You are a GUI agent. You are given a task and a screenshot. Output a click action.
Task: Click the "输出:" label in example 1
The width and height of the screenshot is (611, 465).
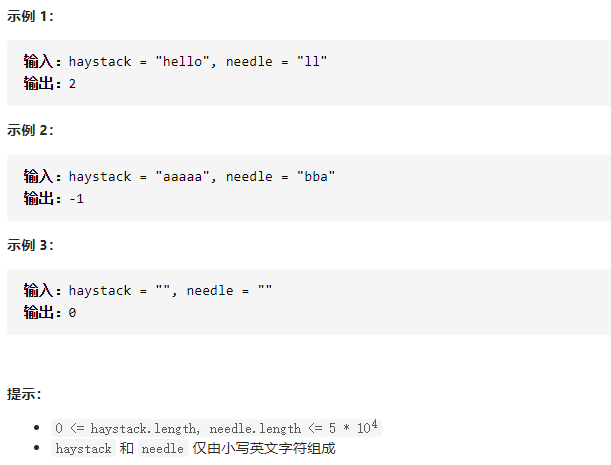coord(43,84)
